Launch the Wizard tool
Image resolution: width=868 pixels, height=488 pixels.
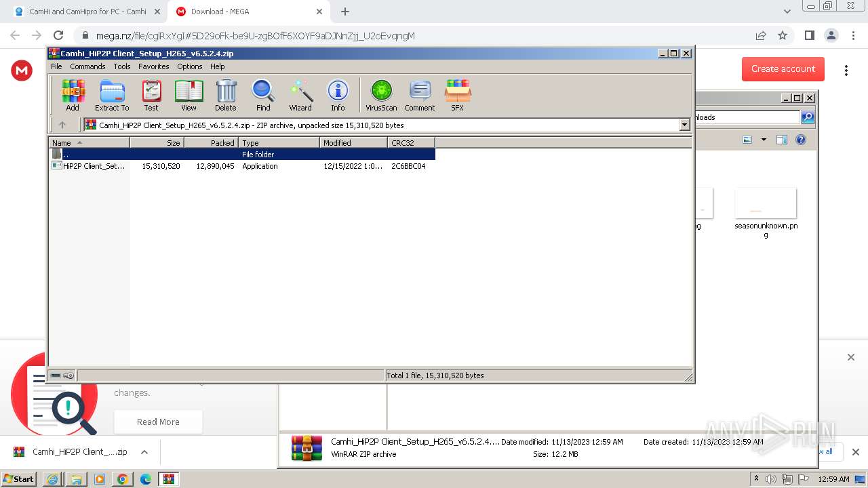[x=300, y=95]
